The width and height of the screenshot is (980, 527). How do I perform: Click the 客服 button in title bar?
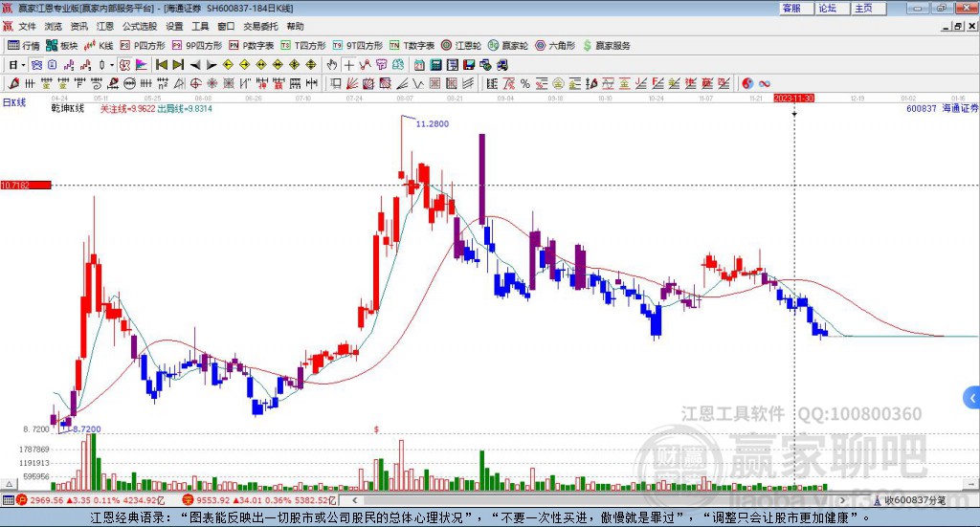coord(796,8)
